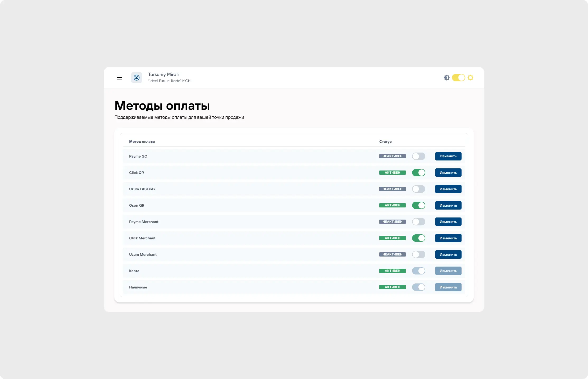The height and width of the screenshot is (379, 588).
Task: Click the user profile avatar icon
Action: point(137,78)
